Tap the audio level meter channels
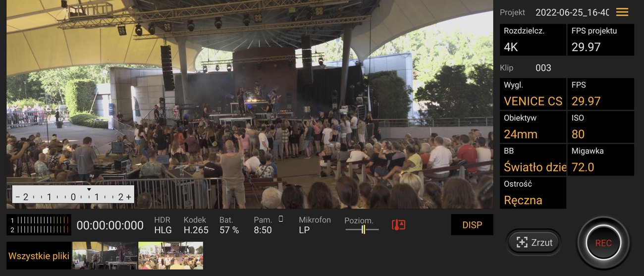The width and height of the screenshot is (644, 276). [39, 225]
